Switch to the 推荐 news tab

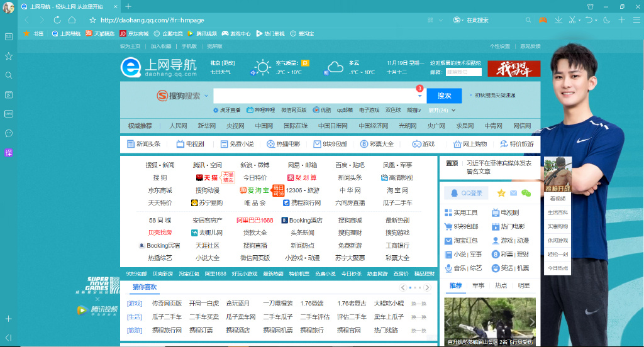click(x=455, y=285)
